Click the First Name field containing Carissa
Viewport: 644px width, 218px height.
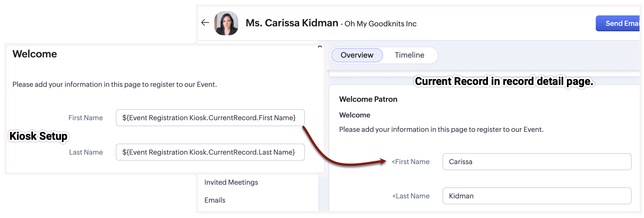537,162
